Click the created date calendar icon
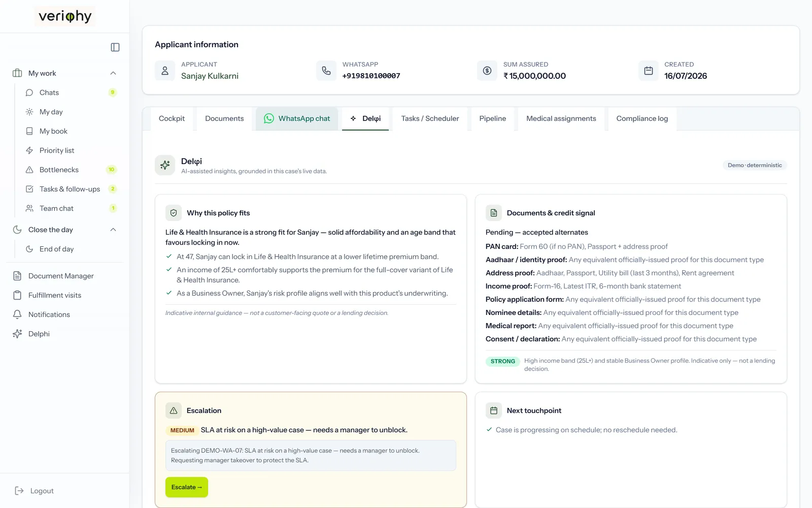 point(649,71)
